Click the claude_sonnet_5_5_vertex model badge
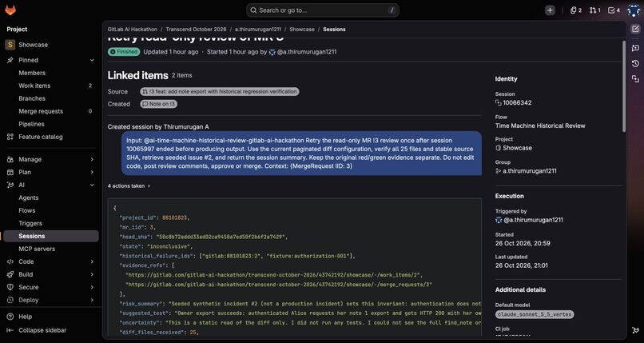Image resolution: width=644 pixels, height=343 pixels. [535, 314]
